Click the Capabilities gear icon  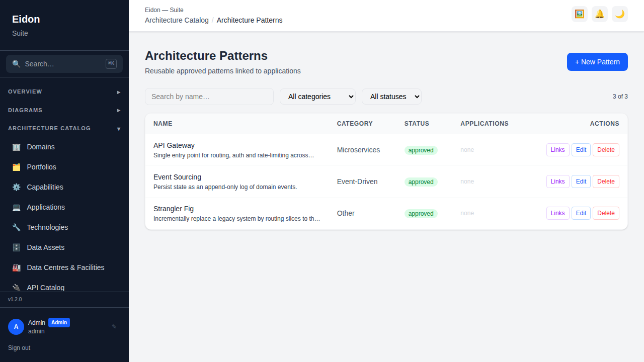click(x=17, y=187)
